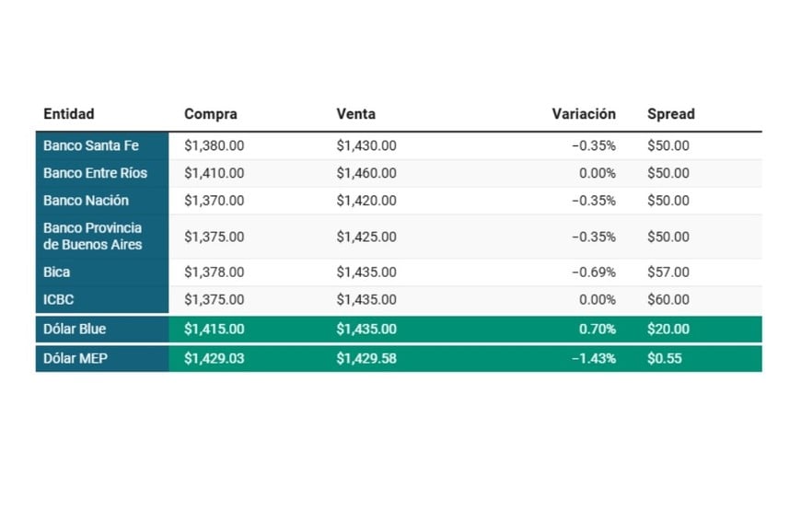Screen dimensions: 801x532
Task: Select Dólar MEP variation −1.43%
Action: click(x=594, y=359)
